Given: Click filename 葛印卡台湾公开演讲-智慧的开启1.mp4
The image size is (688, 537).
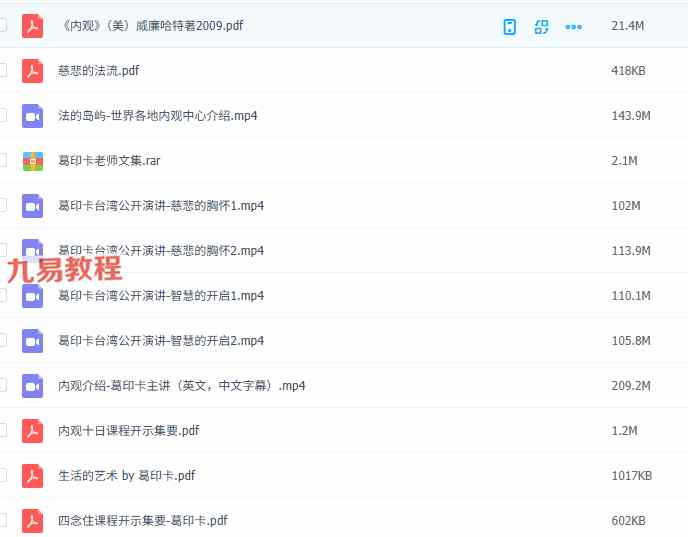Looking at the screenshot, I should (160, 296).
